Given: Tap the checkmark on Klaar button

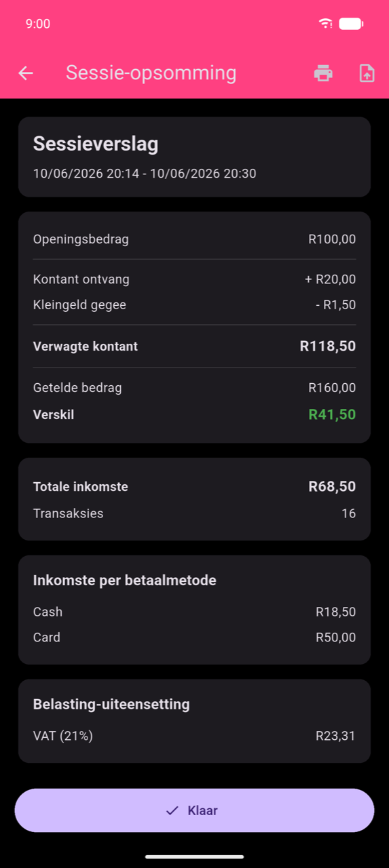Looking at the screenshot, I should (172, 810).
